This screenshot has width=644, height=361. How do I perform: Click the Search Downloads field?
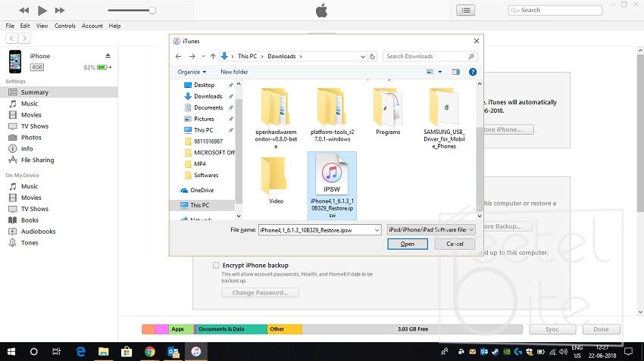[x=430, y=57]
